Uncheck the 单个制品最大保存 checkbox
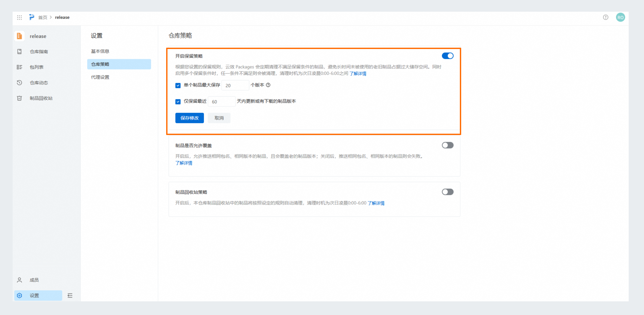Screen dimensions: 644x315 178,85
